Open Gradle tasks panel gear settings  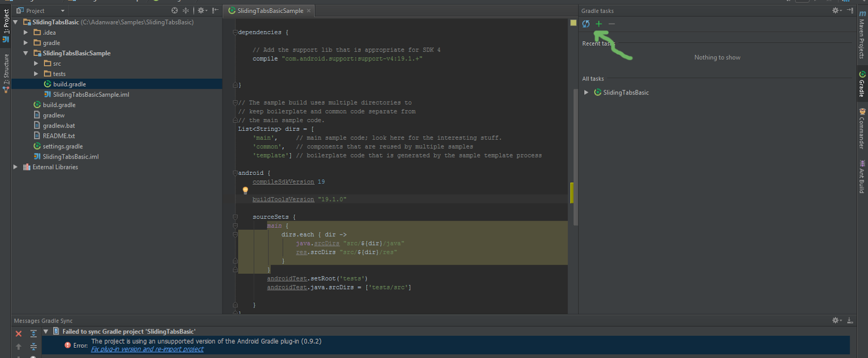point(837,10)
